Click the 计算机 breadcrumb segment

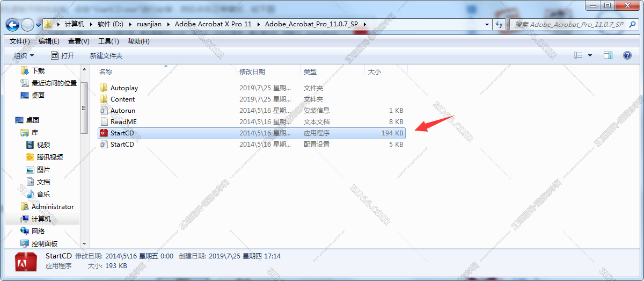75,24
